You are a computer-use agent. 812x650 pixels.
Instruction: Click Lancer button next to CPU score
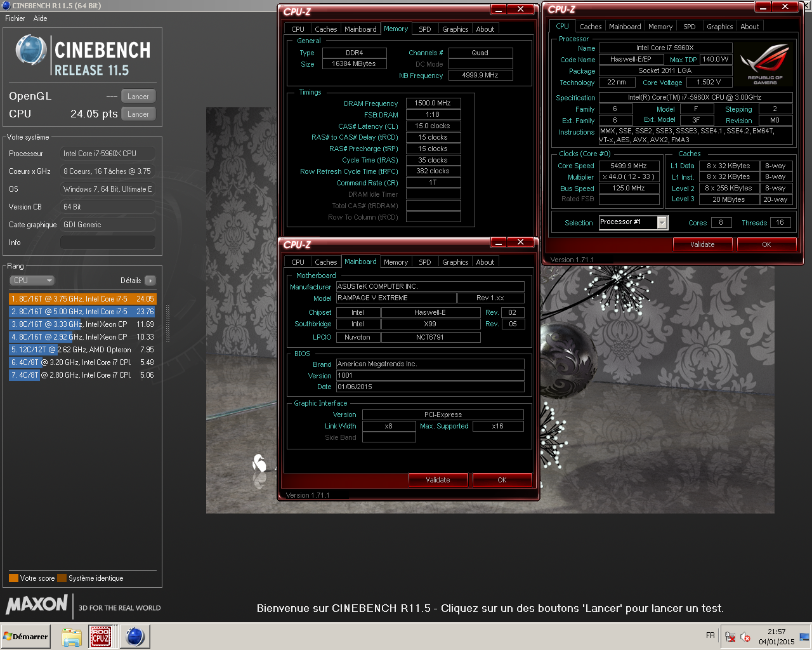click(x=138, y=114)
